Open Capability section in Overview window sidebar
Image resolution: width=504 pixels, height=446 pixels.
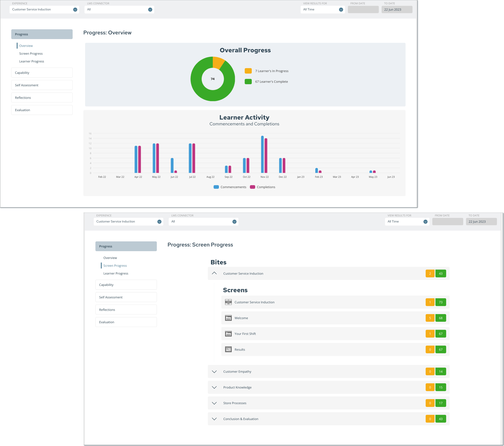[x=42, y=73]
